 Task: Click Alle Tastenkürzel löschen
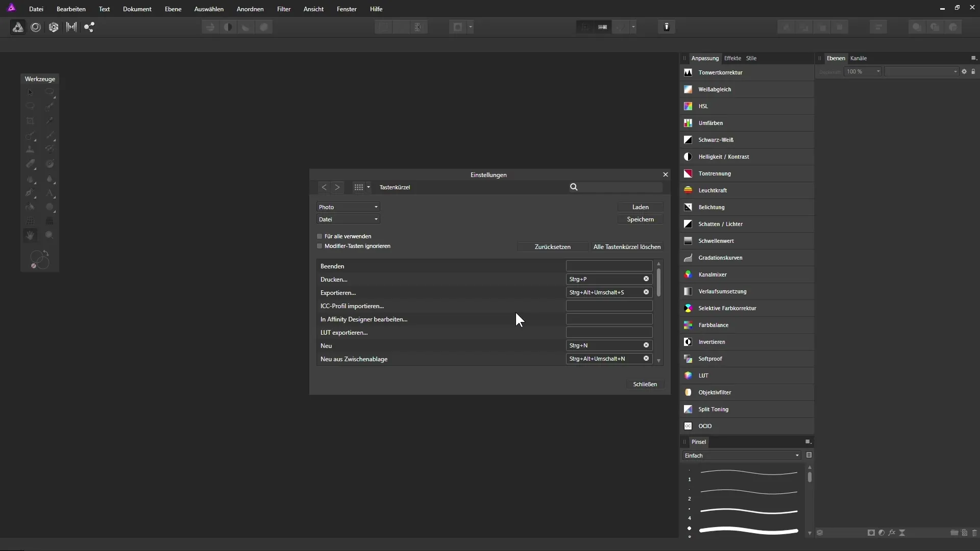click(627, 247)
